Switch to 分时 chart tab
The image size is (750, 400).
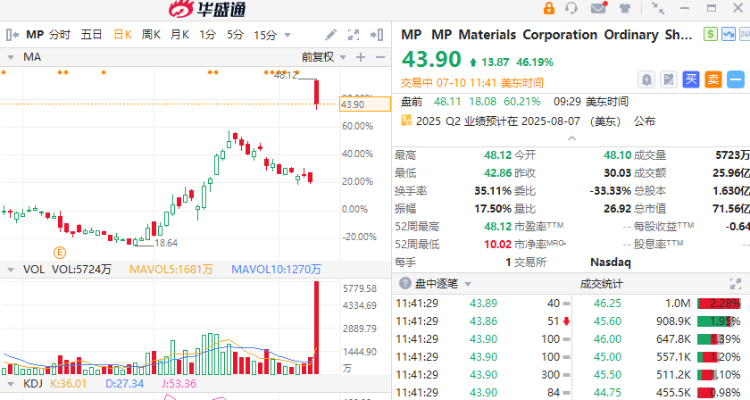pos(59,35)
